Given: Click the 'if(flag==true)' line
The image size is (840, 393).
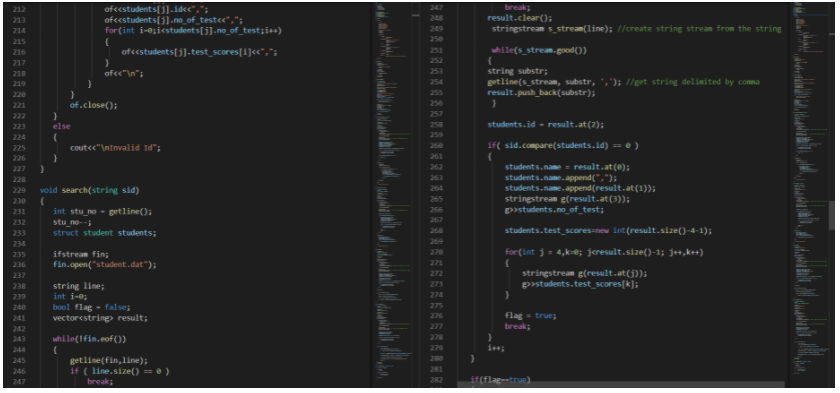Looking at the screenshot, I should click(x=500, y=380).
